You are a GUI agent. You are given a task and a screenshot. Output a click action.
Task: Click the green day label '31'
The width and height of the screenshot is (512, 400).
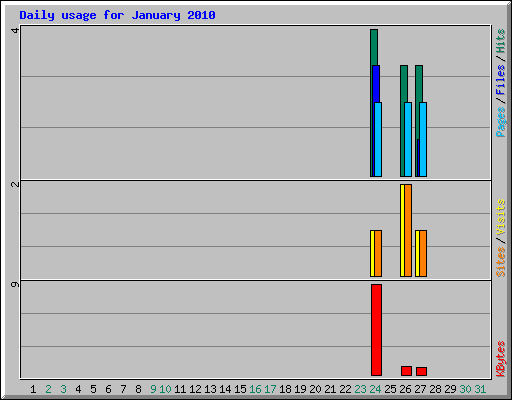[480, 389]
